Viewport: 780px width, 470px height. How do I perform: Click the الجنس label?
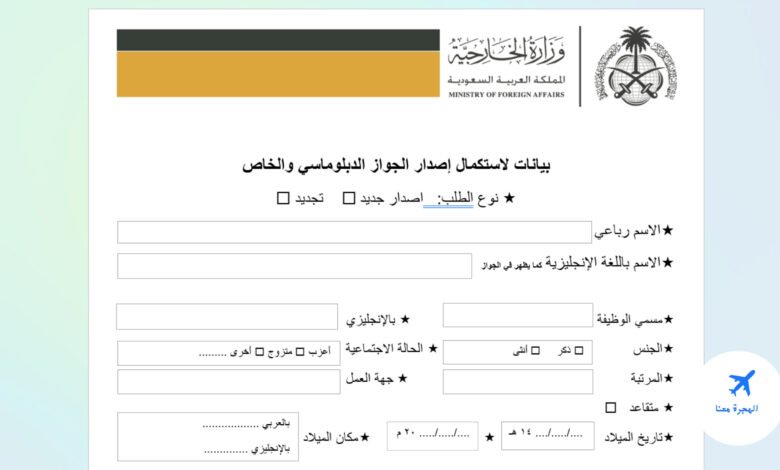point(649,350)
